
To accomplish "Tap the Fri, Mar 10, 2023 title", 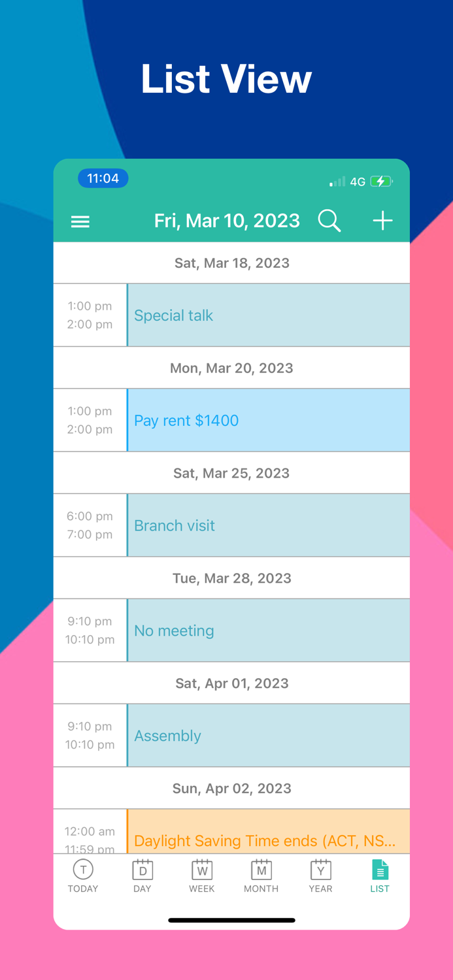I will [x=227, y=221].
